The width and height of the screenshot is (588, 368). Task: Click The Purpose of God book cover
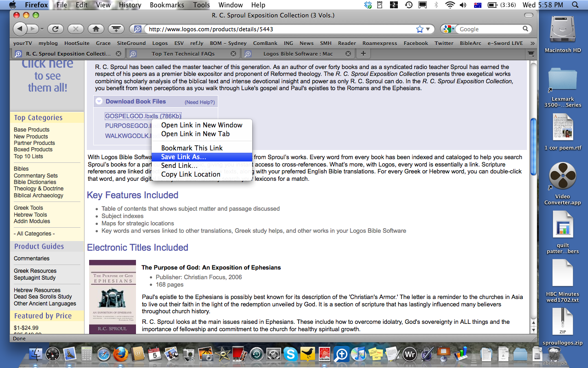tap(112, 297)
